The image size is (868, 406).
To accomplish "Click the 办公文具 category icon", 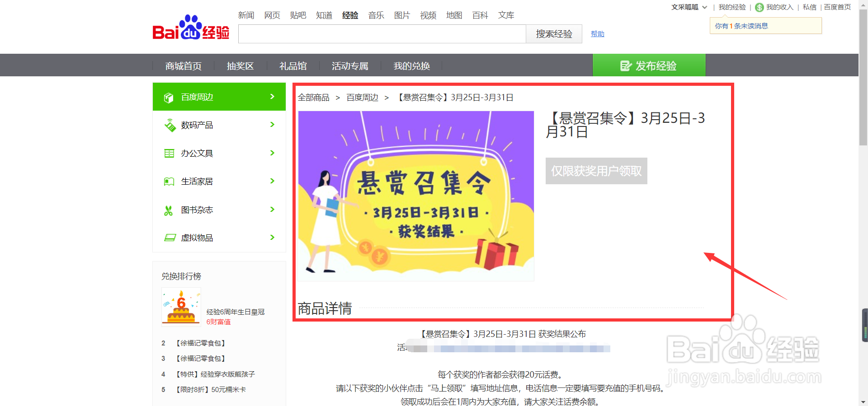I will (x=169, y=154).
